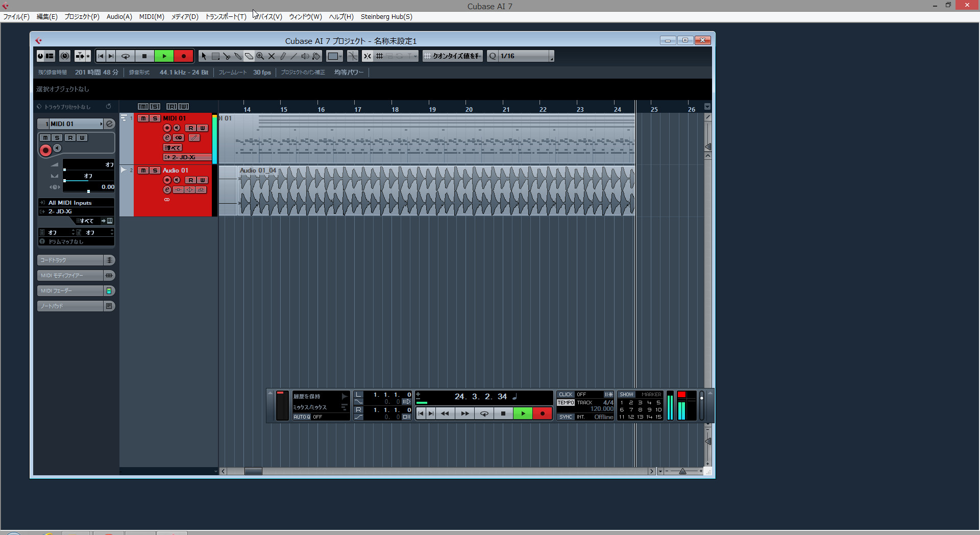Enable Write automation on MIDI 01 track

point(203,128)
